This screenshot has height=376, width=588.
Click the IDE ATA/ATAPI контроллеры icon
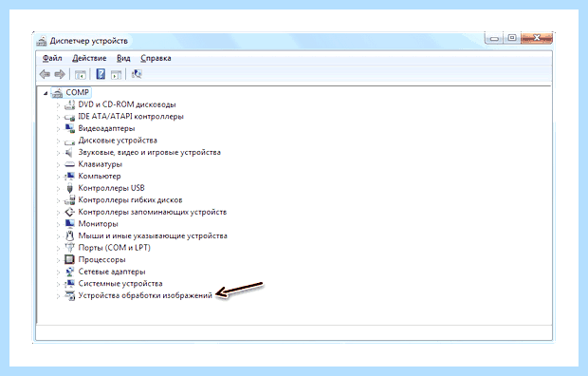[x=69, y=117]
